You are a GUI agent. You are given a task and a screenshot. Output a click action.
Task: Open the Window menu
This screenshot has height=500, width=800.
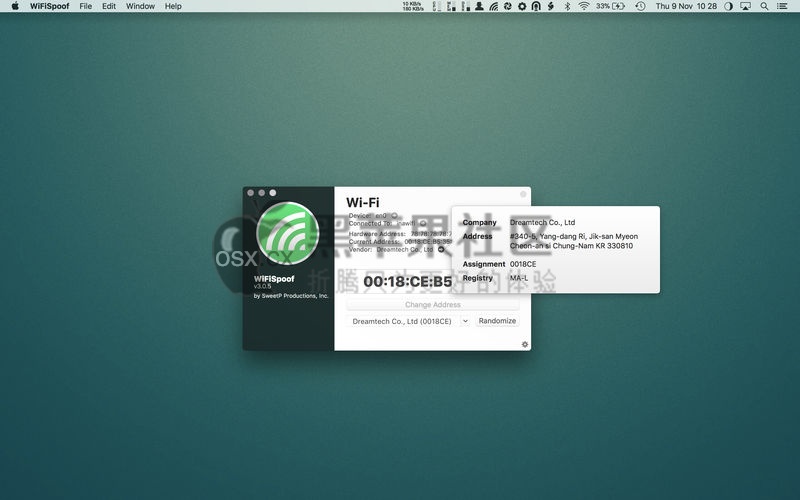[x=140, y=6]
